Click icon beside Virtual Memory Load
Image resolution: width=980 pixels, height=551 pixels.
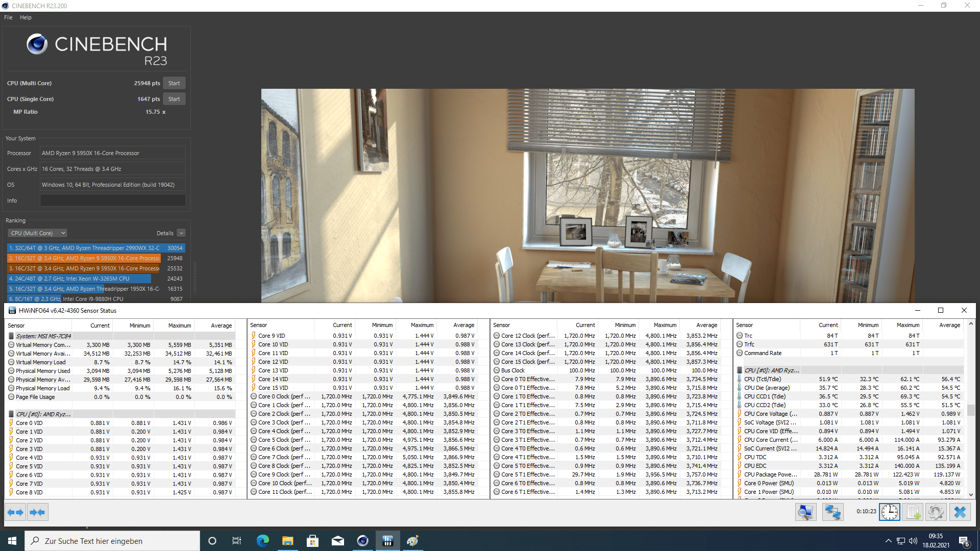click(11, 362)
